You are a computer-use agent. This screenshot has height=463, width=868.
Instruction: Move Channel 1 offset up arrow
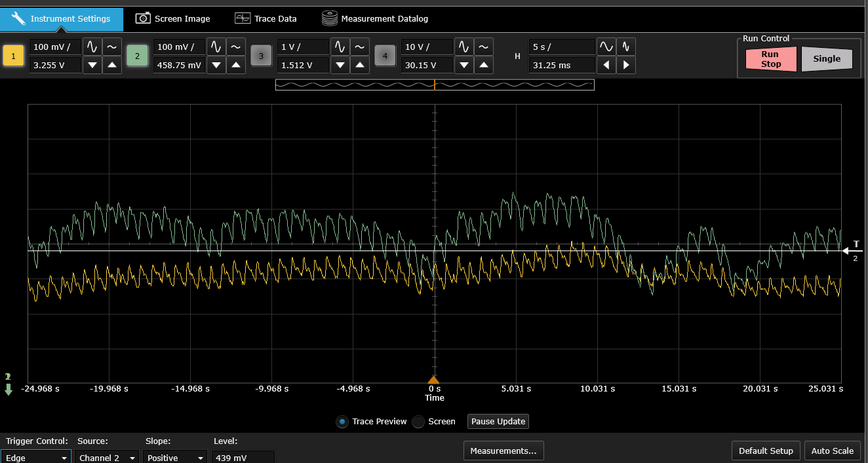tap(112, 65)
